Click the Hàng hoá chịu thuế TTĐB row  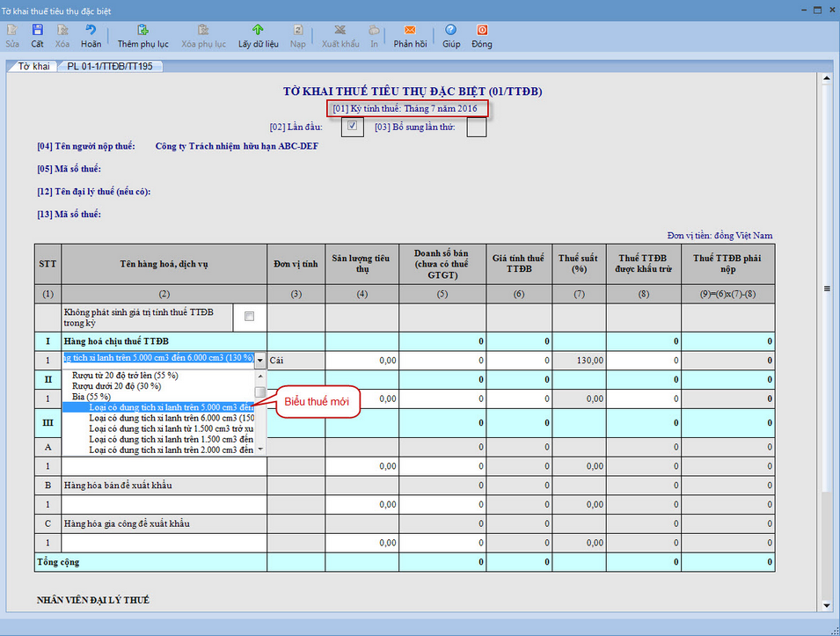point(405,340)
